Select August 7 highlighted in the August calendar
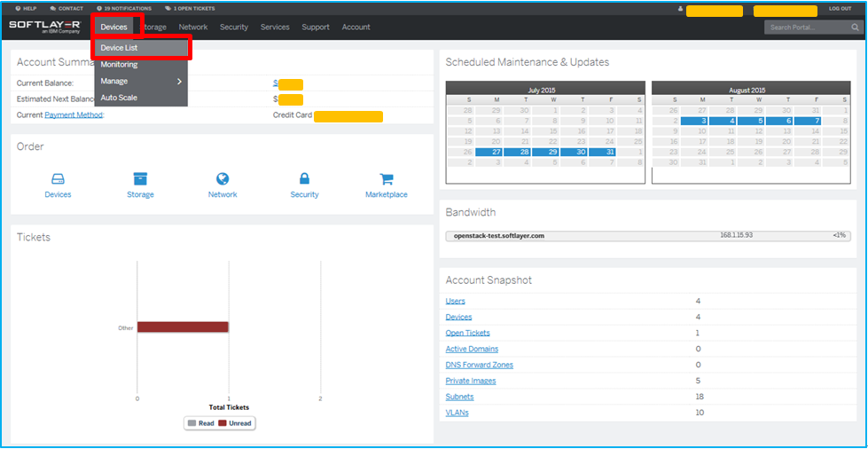The image size is (868, 449). (x=809, y=121)
